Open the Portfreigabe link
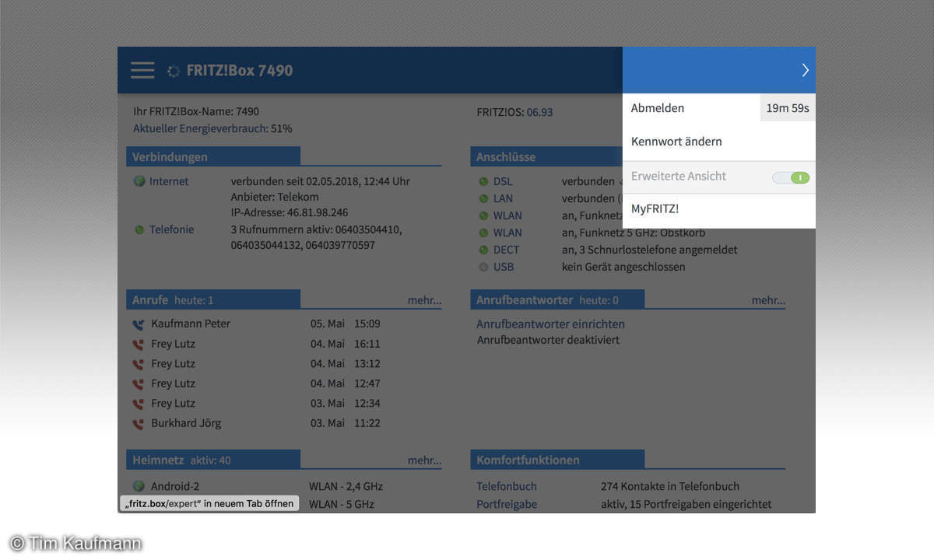Screen dimensions: 934x560 point(507,504)
